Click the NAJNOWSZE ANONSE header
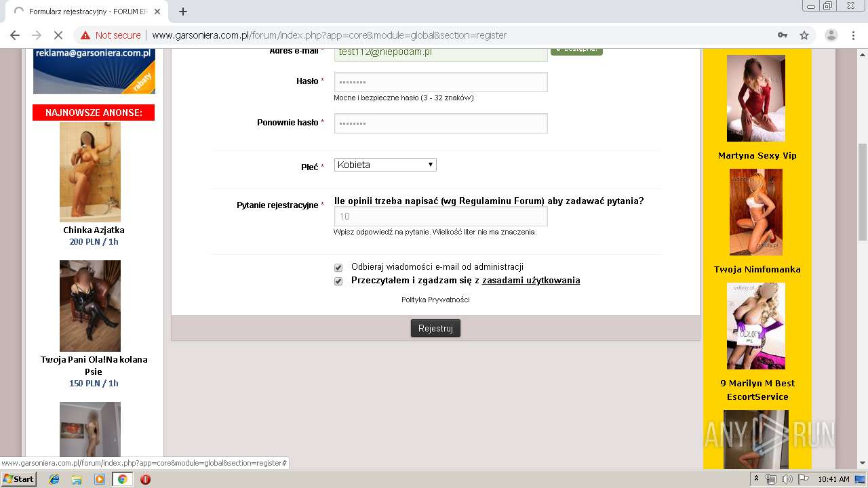 click(x=94, y=113)
